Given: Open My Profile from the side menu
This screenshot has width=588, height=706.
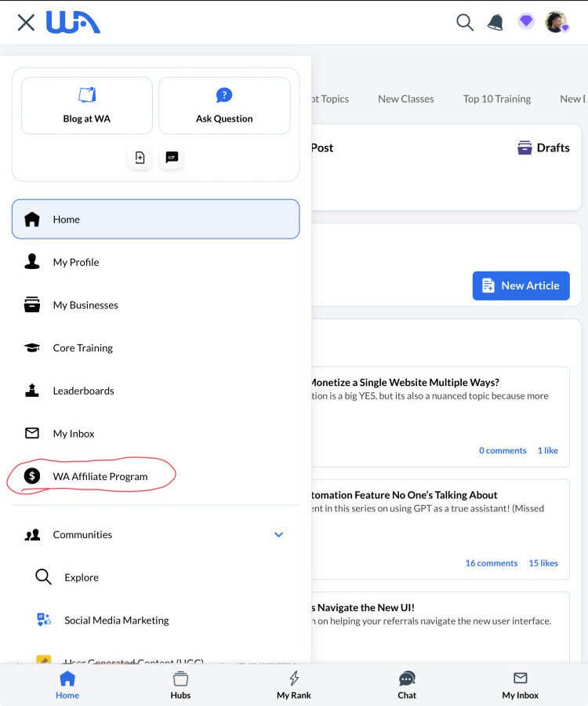Looking at the screenshot, I should [156, 262].
